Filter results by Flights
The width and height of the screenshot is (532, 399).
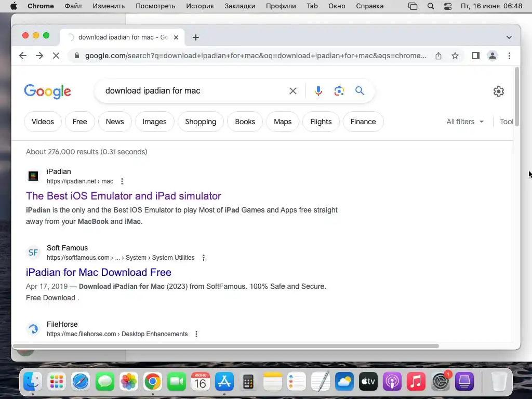pos(321,122)
